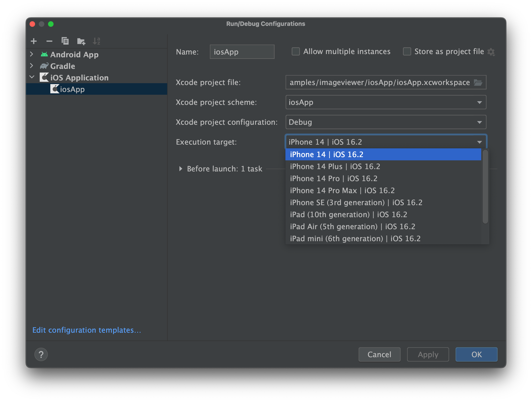
Task: Click the question mark help icon
Action: click(x=41, y=354)
